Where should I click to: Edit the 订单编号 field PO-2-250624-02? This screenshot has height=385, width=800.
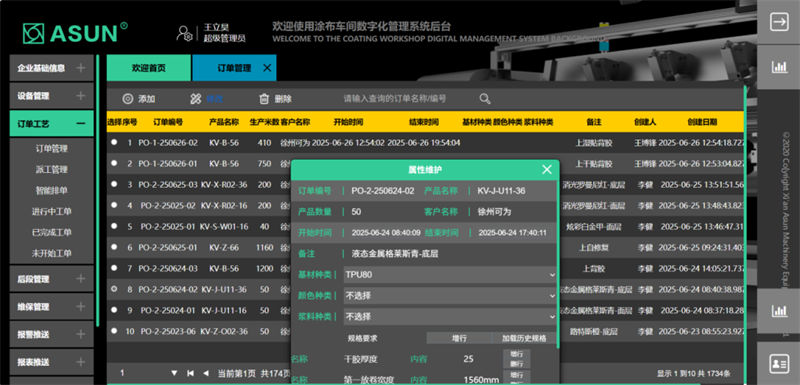tap(383, 191)
